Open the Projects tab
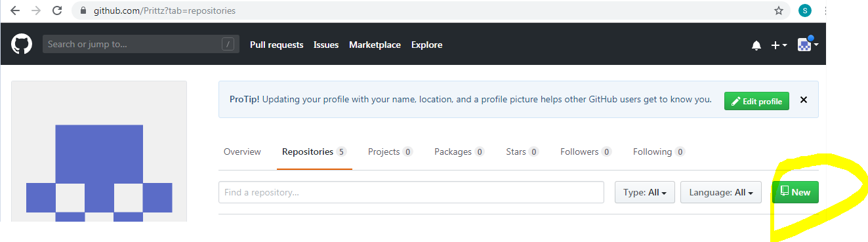Screen dimensions: 868x242 [390, 151]
